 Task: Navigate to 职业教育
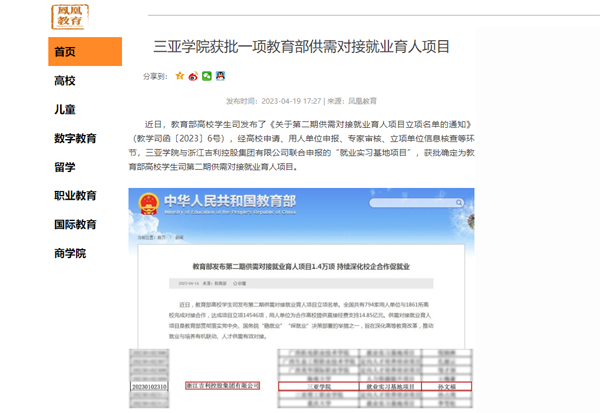(x=75, y=196)
